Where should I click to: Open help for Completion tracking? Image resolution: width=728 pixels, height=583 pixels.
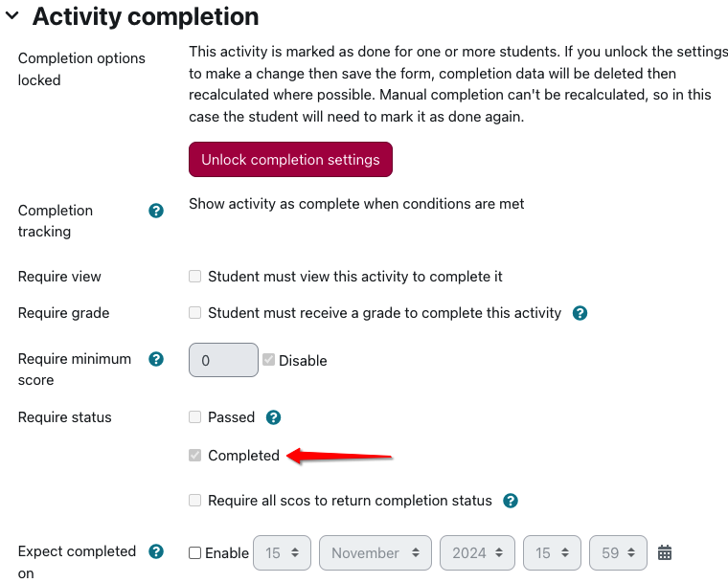click(156, 211)
